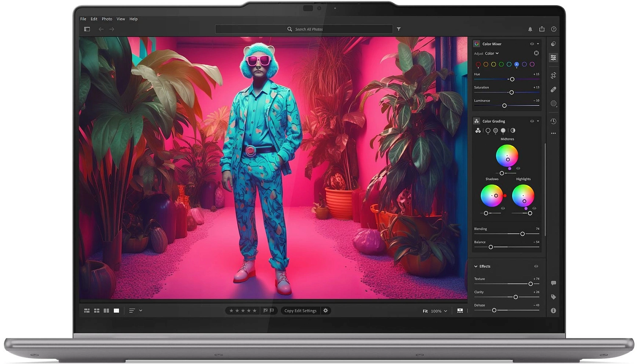
Task: Select the Crop tool in right toolbar
Action: coord(553,75)
